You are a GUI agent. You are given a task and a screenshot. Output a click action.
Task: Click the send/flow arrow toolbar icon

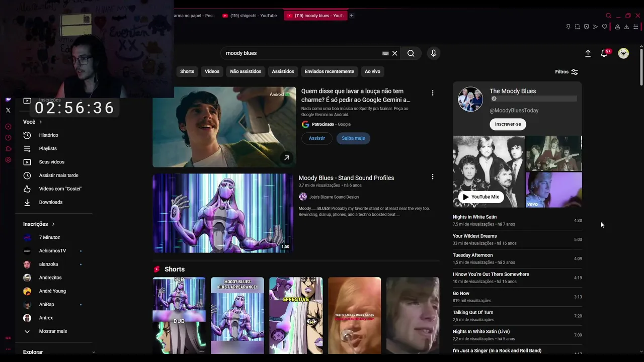click(595, 27)
